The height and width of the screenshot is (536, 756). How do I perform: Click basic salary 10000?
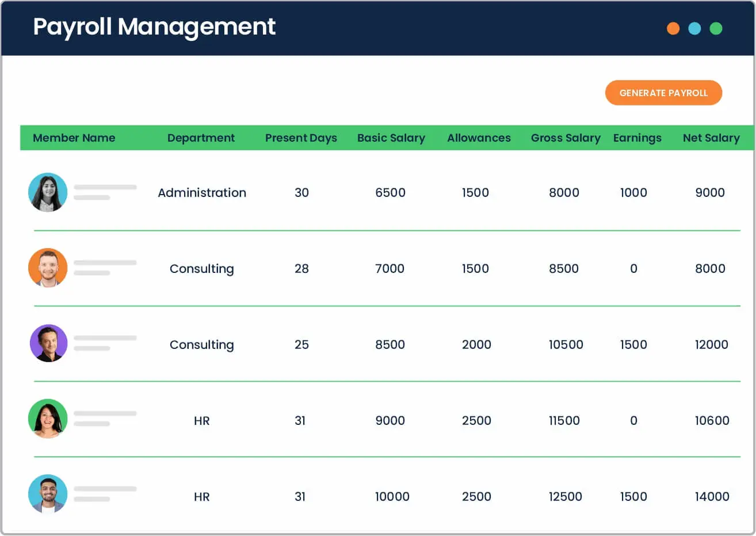point(392,497)
